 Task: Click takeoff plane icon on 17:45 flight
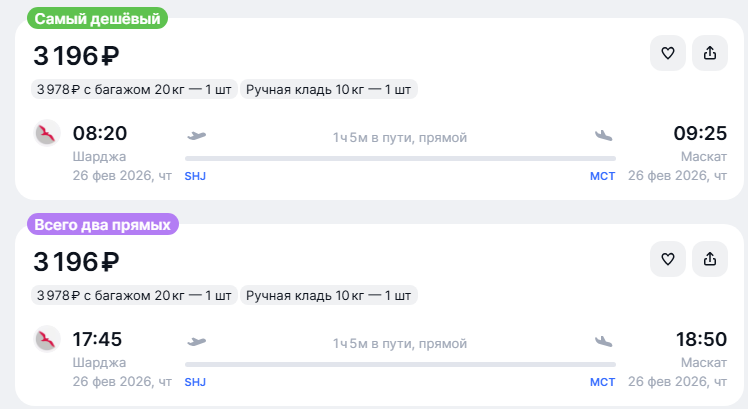[x=196, y=341]
